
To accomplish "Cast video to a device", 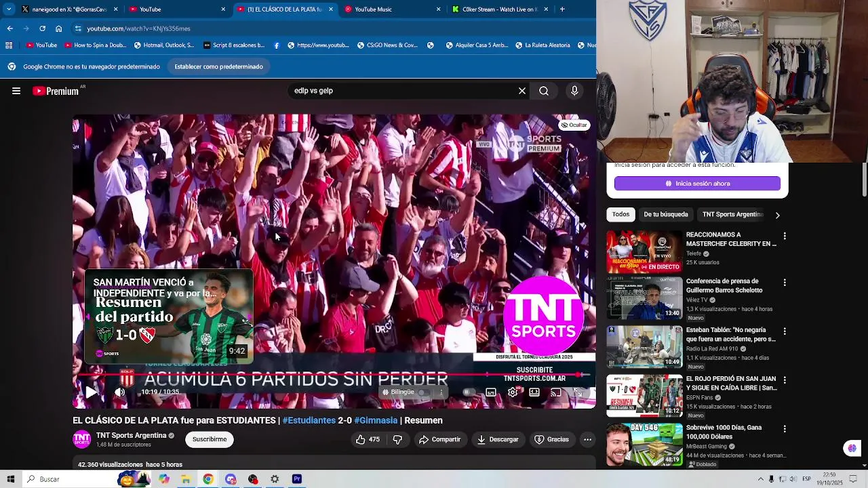I will [556, 392].
